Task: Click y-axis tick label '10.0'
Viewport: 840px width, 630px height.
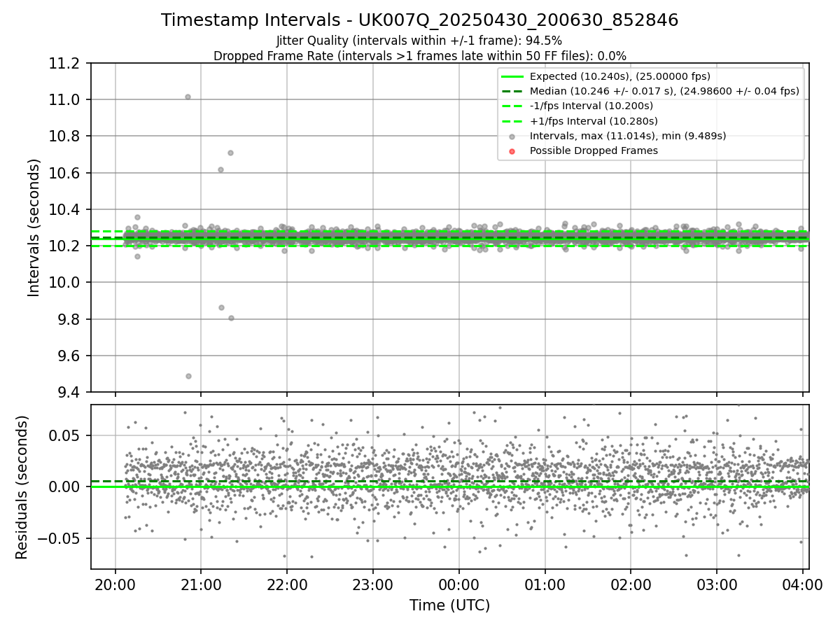Action: (x=66, y=283)
